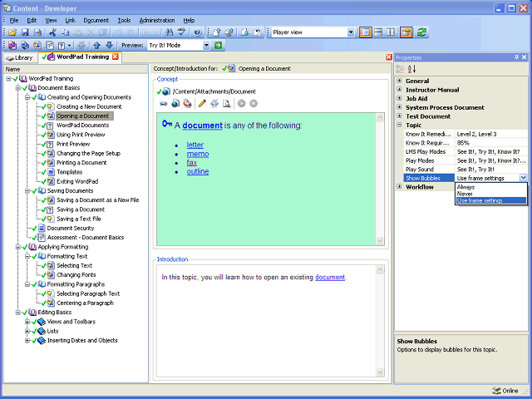
Task: Click the memo link
Action: (198, 154)
